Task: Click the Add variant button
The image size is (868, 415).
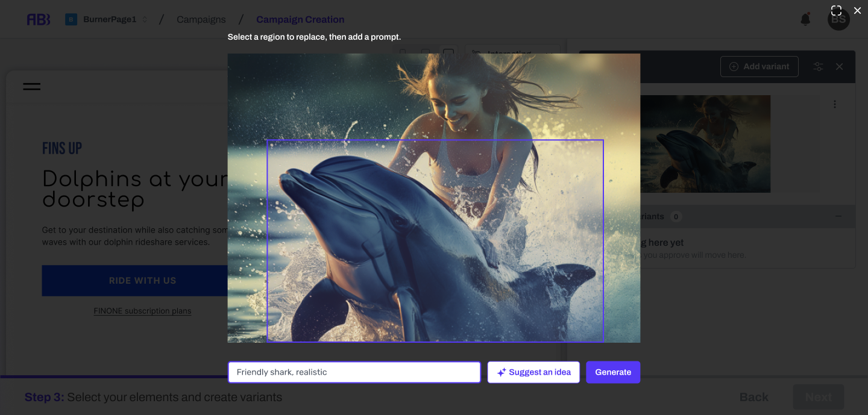Action: pyautogui.click(x=759, y=66)
